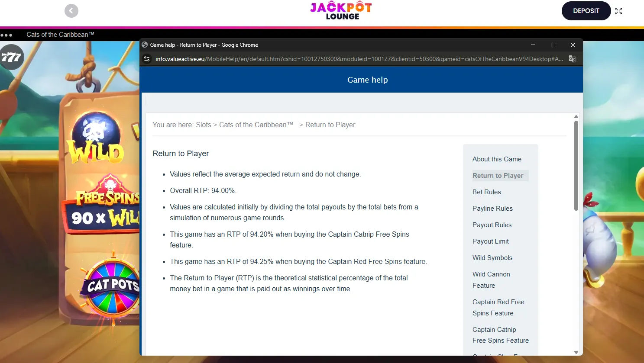Click Slots in the breadcrumb trail
The width and height of the screenshot is (644, 363).
click(x=204, y=125)
